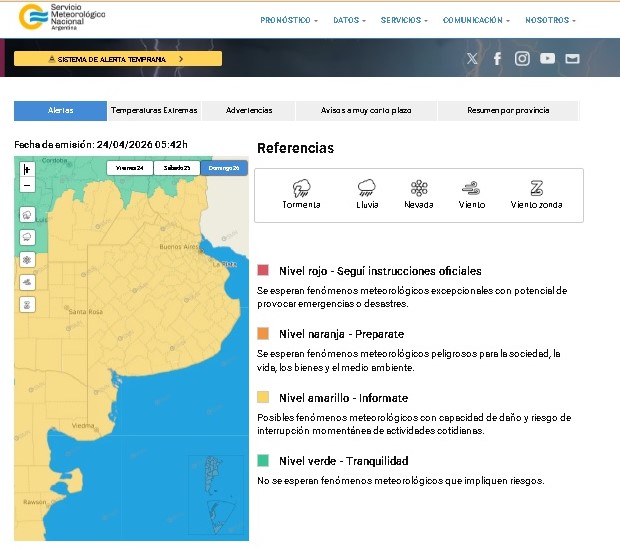Viewport: 620px width, 549px height.
Task: Select Domingo 26 day button
Action: [224, 168]
